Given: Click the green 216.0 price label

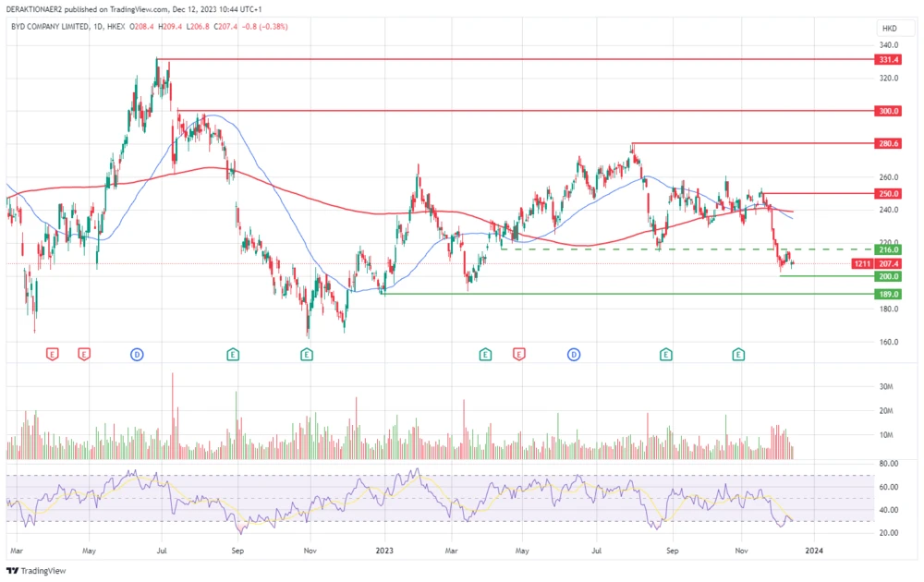Looking at the screenshot, I should [x=888, y=249].
